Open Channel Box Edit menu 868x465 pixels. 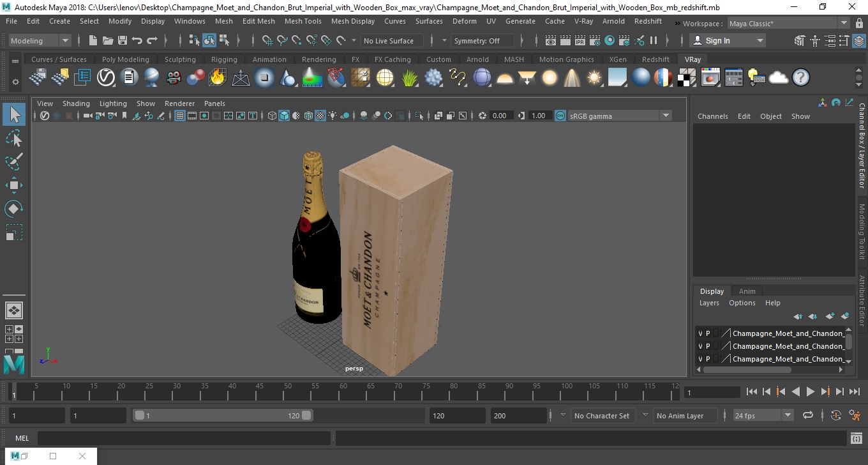[x=744, y=116]
